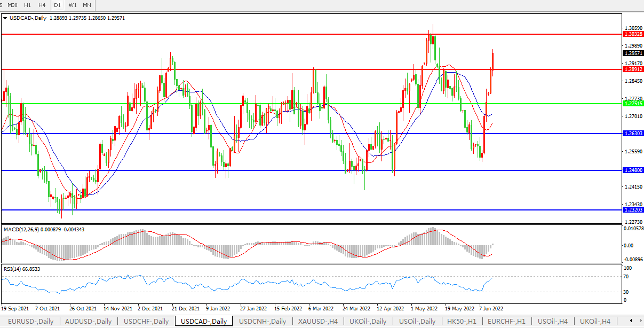Select the H4 timeframe button
Image resolution: width=644 pixels, height=328 pixels.
pos(43,5)
